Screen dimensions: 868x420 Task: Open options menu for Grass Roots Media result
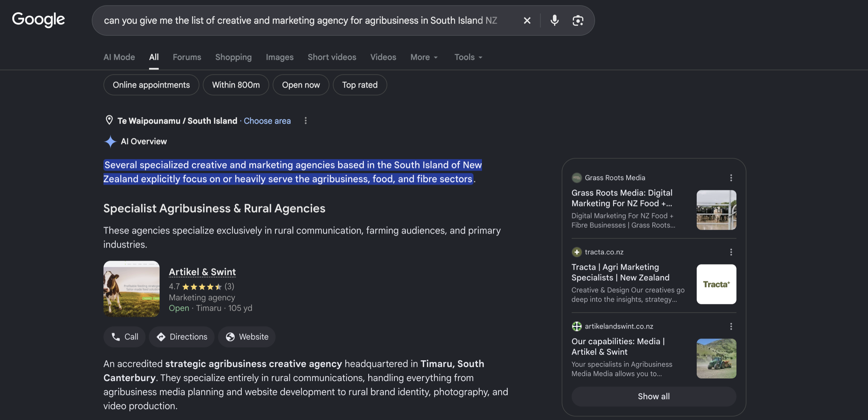(x=731, y=178)
